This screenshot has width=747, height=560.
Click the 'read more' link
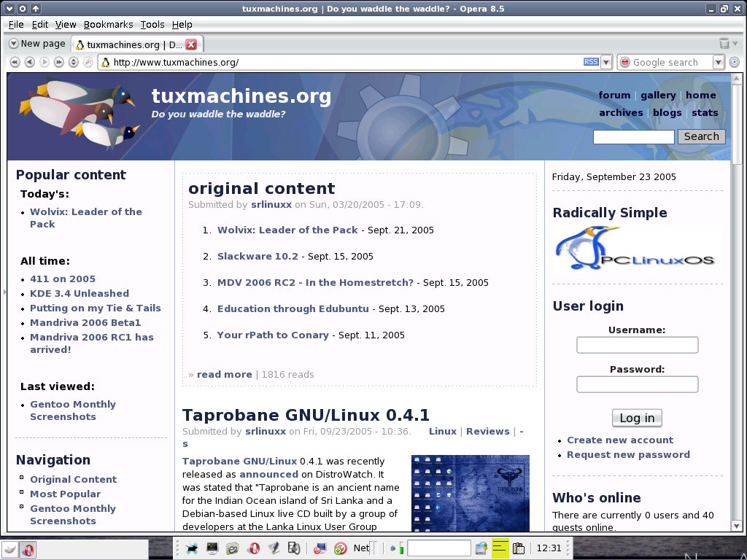[x=225, y=374]
